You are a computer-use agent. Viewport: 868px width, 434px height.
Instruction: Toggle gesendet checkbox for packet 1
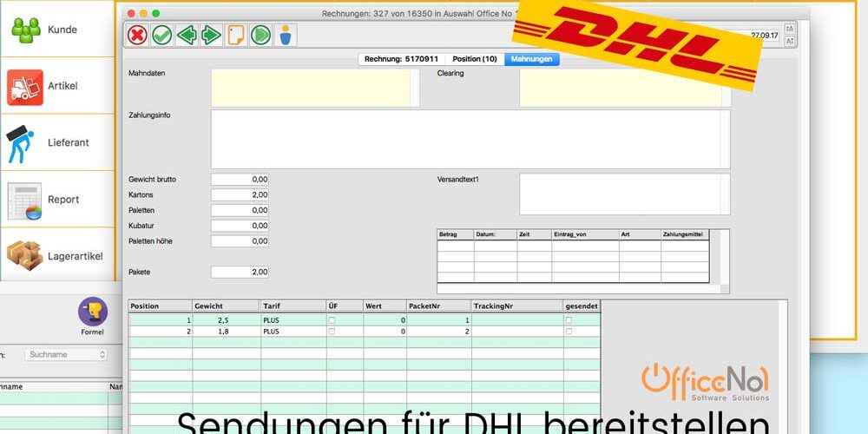pyautogui.click(x=569, y=320)
